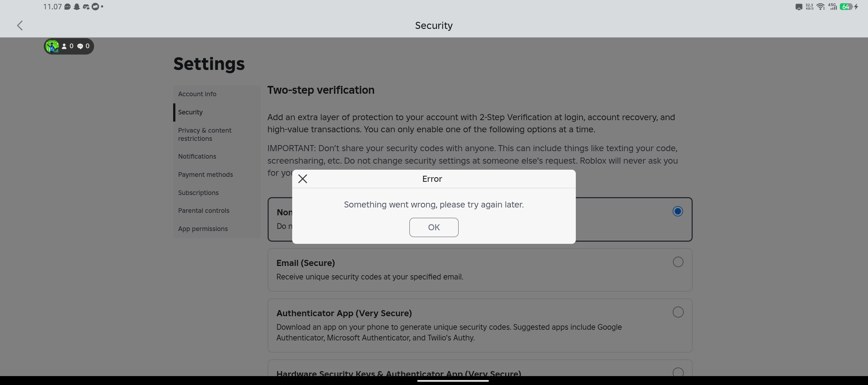The width and height of the screenshot is (868, 385).
Task: Tap the Snapchat notification icon
Action: pyautogui.click(x=77, y=7)
